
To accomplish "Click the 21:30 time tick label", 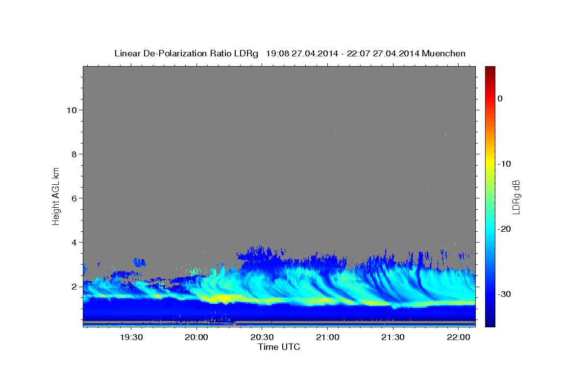I will [x=392, y=337].
